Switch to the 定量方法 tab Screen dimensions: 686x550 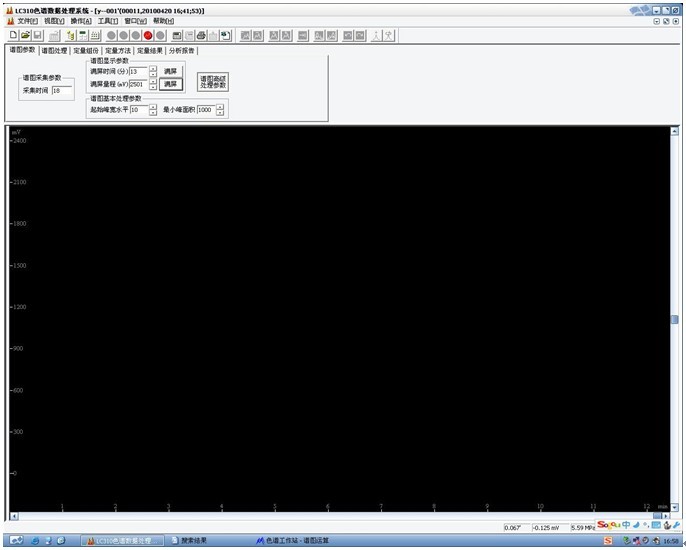click(117, 50)
